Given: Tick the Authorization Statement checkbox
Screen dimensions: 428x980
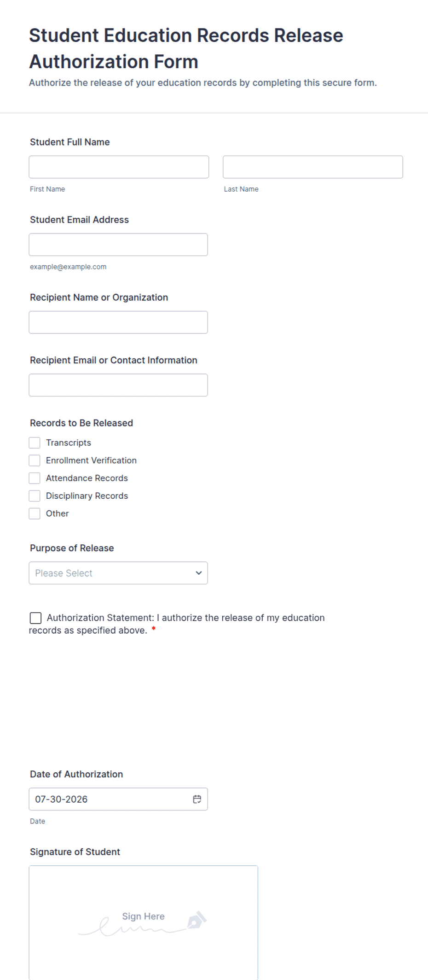Looking at the screenshot, I should [x=35, y=618].
